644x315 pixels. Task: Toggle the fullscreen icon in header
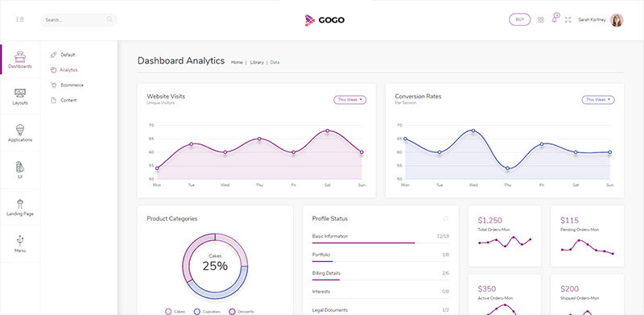pyautogui.click(x=568, y=20)
